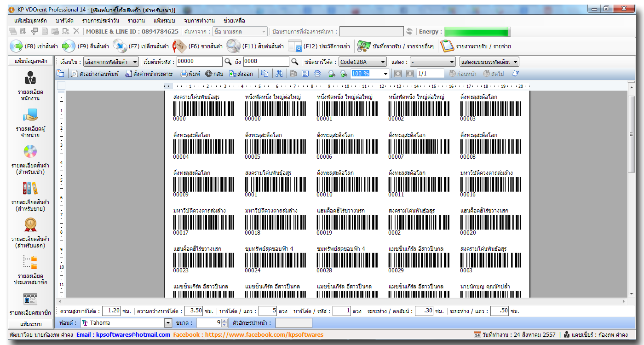Click the multiple pages grid view icon

pyautogui.click(x=305, y=74)
